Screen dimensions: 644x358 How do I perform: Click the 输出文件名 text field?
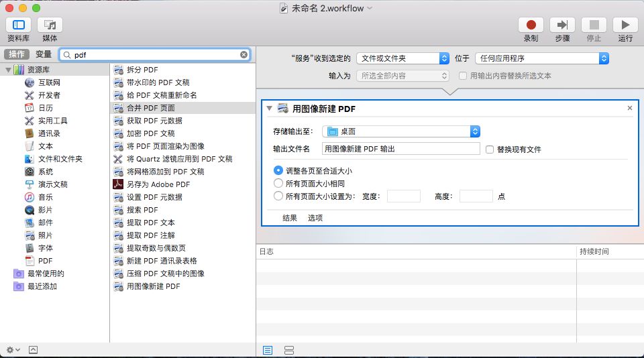pos(400,149)
